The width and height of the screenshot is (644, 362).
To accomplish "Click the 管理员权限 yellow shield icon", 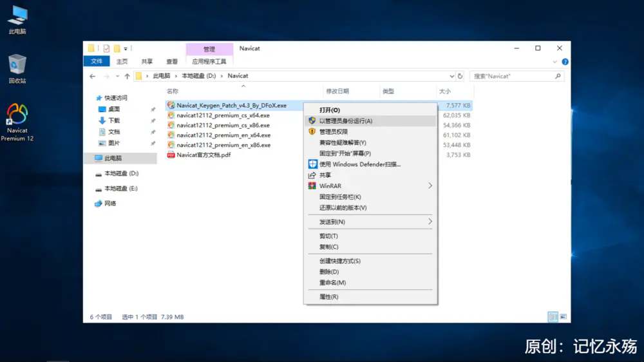I will (x=312, y=131).
